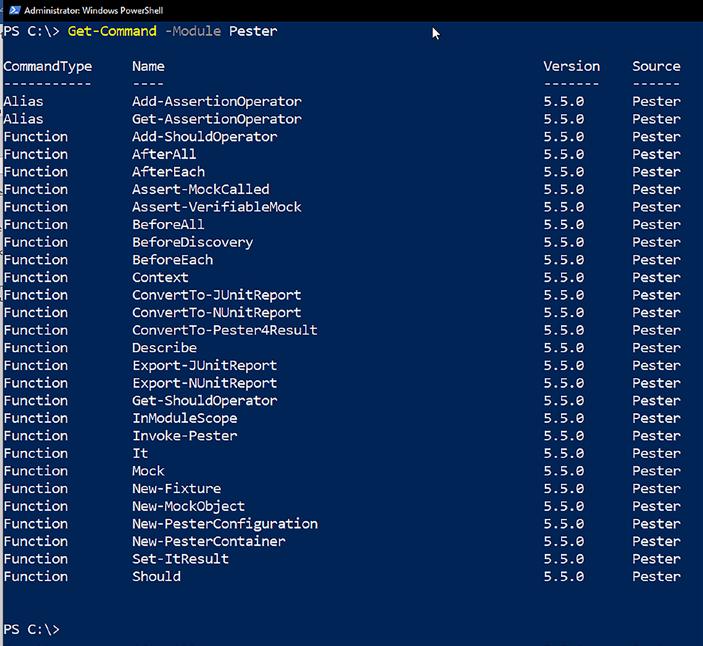Click the Source column header
Viewport: 703px width, 646px height.
click(x=656, y=66)
